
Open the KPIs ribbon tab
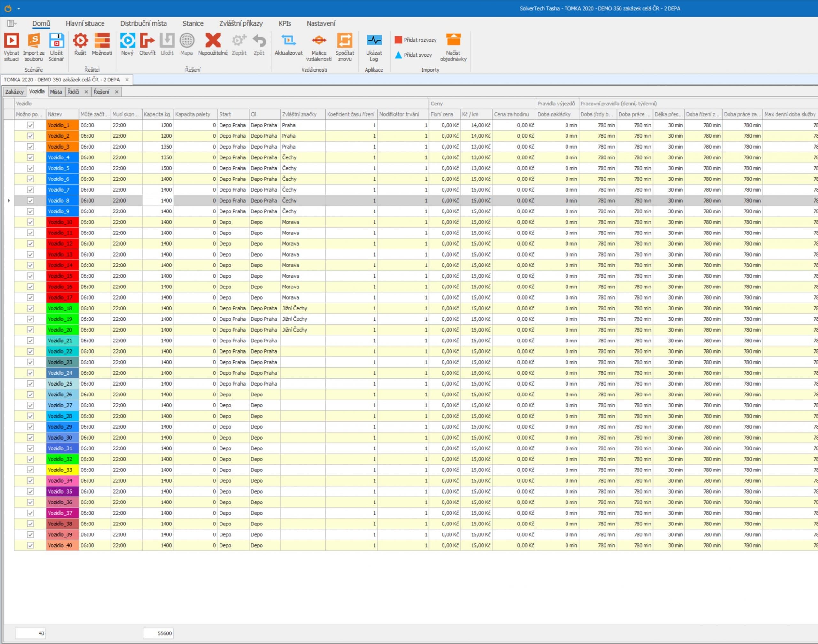pyautogui.click(x=285, y=23)
